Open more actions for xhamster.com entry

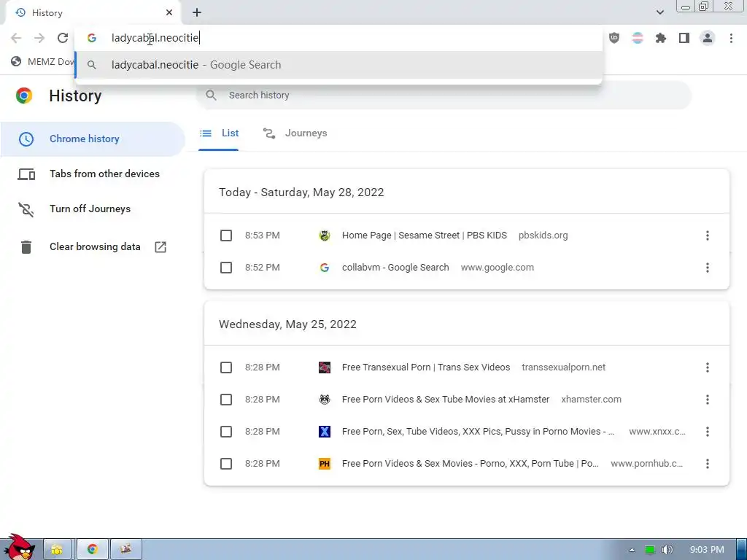(x=708, y=400)
